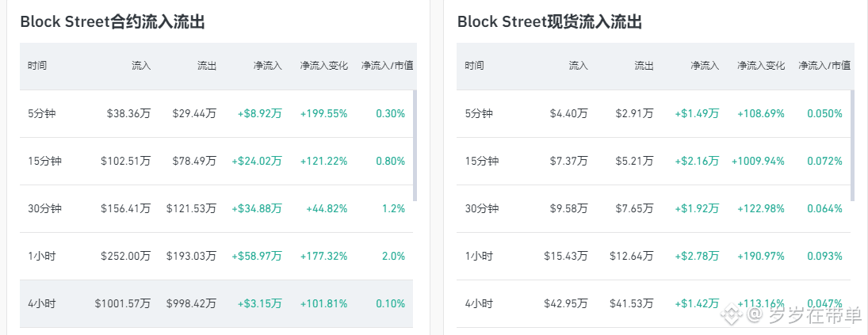Click inflow value $102.51万
Viewport: 868px width, 335px height.
click(x=126, y=162)
